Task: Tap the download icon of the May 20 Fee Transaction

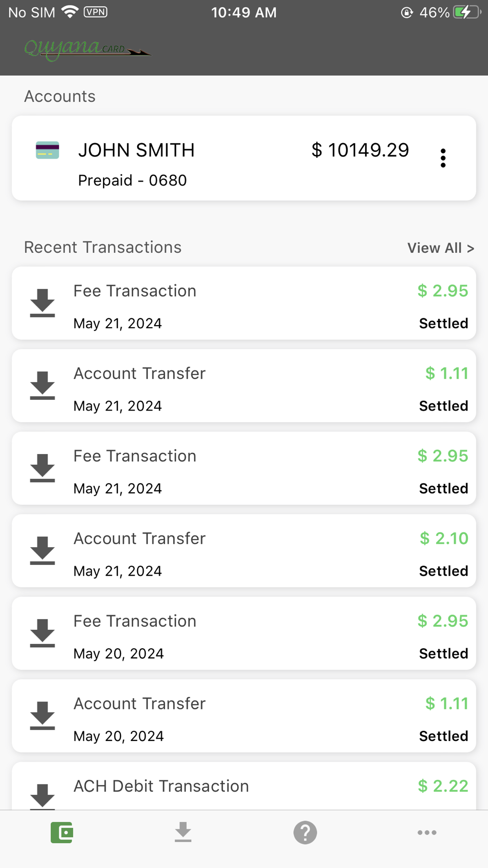Action: 42,633
